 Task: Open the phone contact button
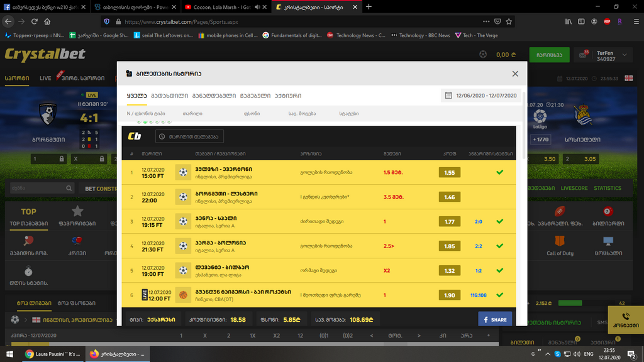[x=626, y=319]
